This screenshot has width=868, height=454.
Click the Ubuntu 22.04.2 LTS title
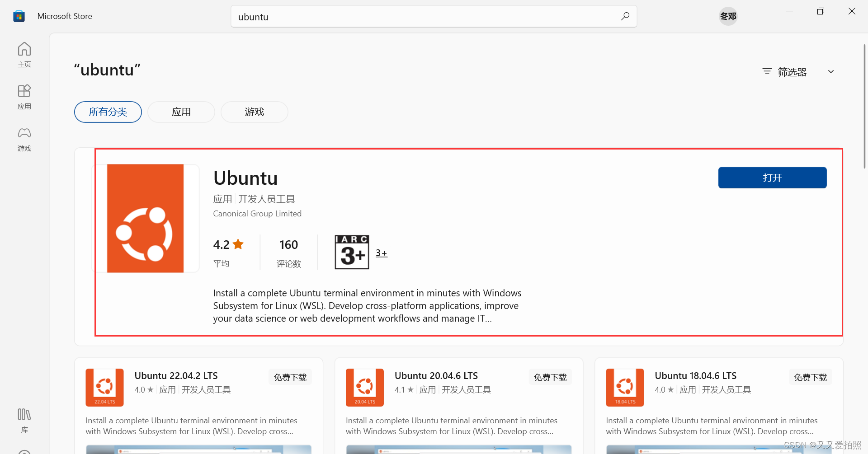click(x=176, y=376)
